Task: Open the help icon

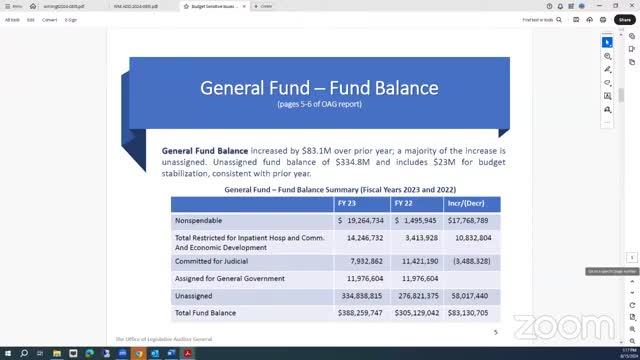Action: pos(549,6)
